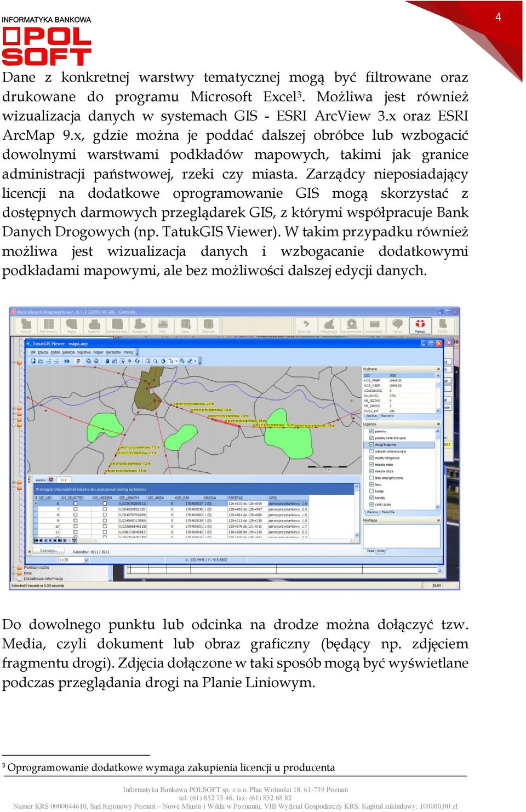Viewport: 526px width, 812px height.
Task: Open the Forum speech-bubble icon
Action: pos(397,325)
